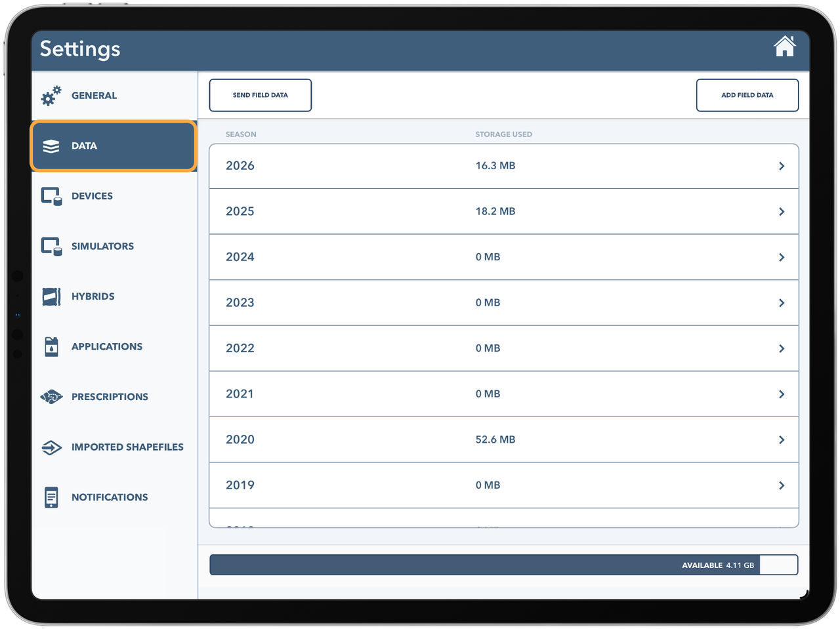Expand the 2019 season chevron
The height and width of the screenshot is (629, 840).
(x=782, y=485)
